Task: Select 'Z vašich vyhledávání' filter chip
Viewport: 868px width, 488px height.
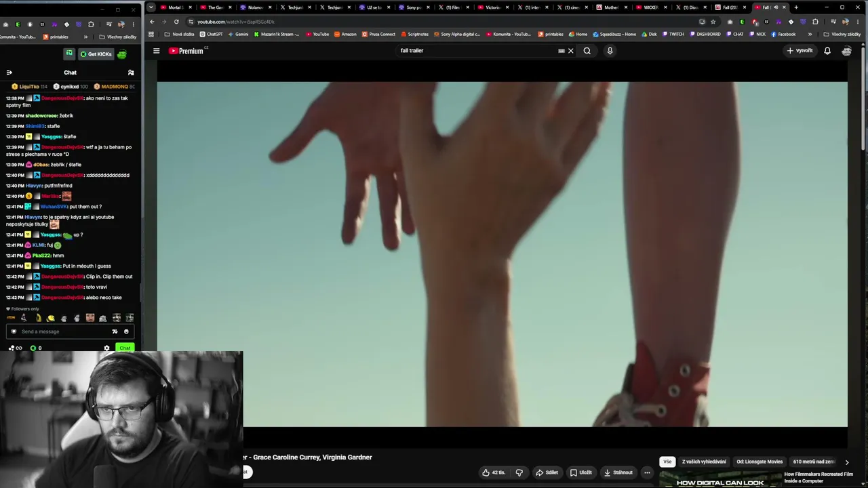Action: coord(704,462)
